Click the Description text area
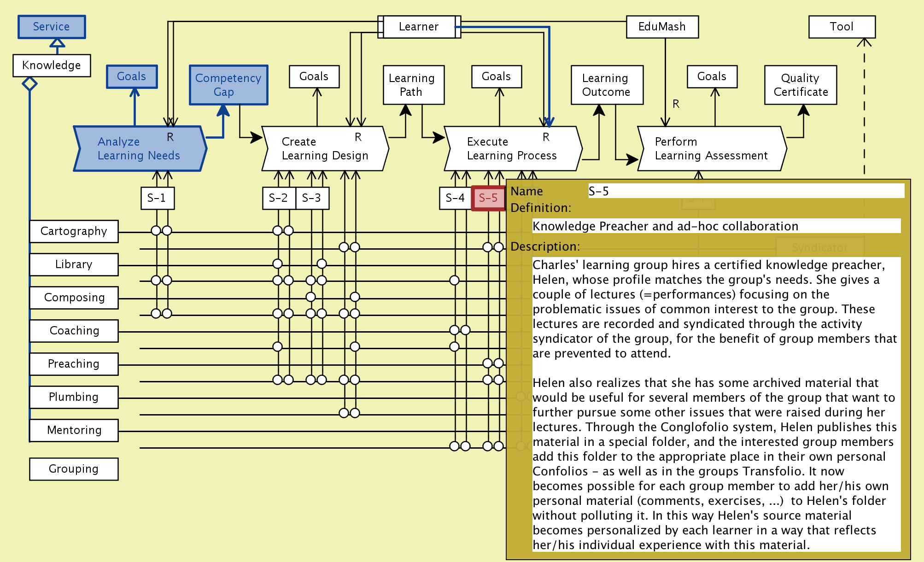924x562 pixels. [x=716, y=404]
